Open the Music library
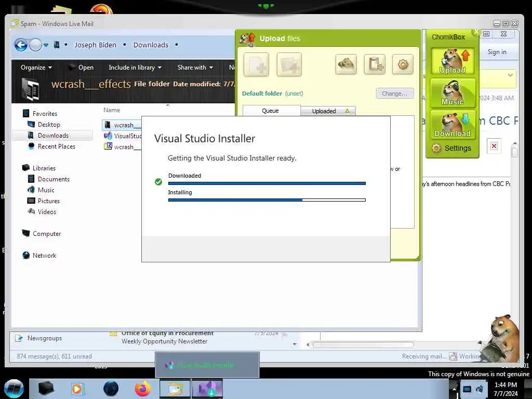532x399 pixels. click(x=41, y=190)
